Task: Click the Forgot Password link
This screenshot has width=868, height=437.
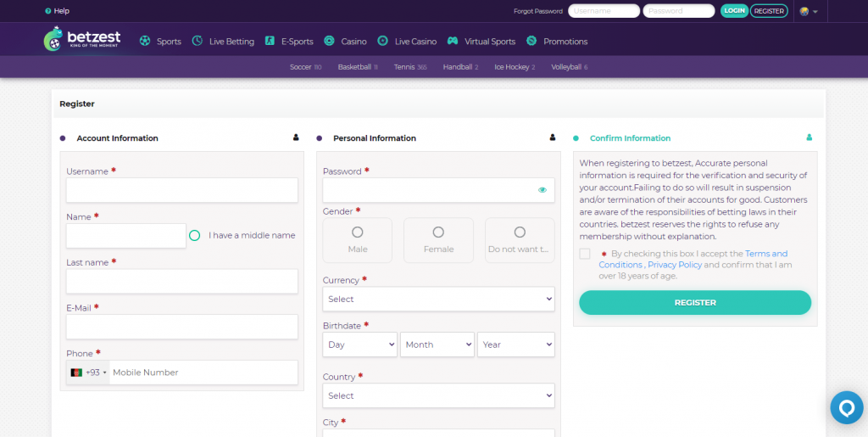Action: 538,11
